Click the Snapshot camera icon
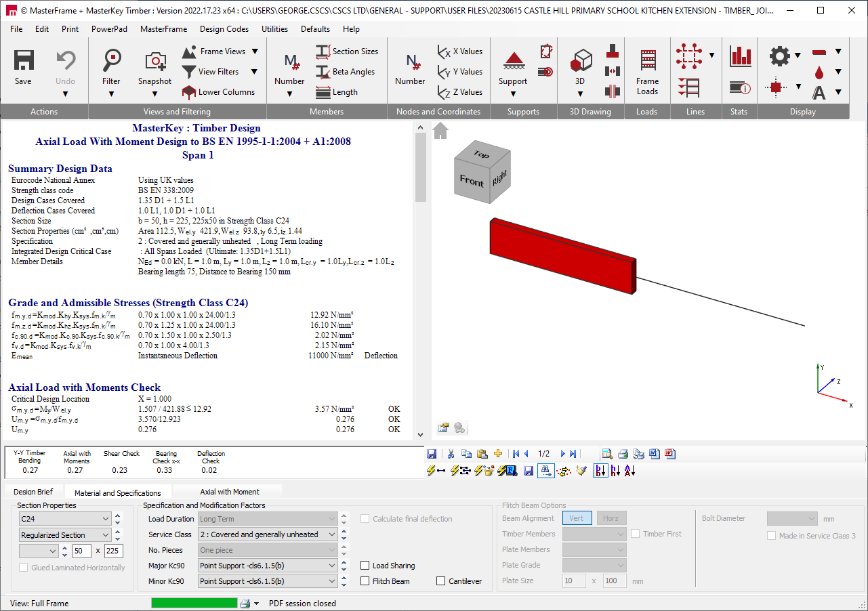This screenshot has height=611, width=868. click(x=155, y=61)
